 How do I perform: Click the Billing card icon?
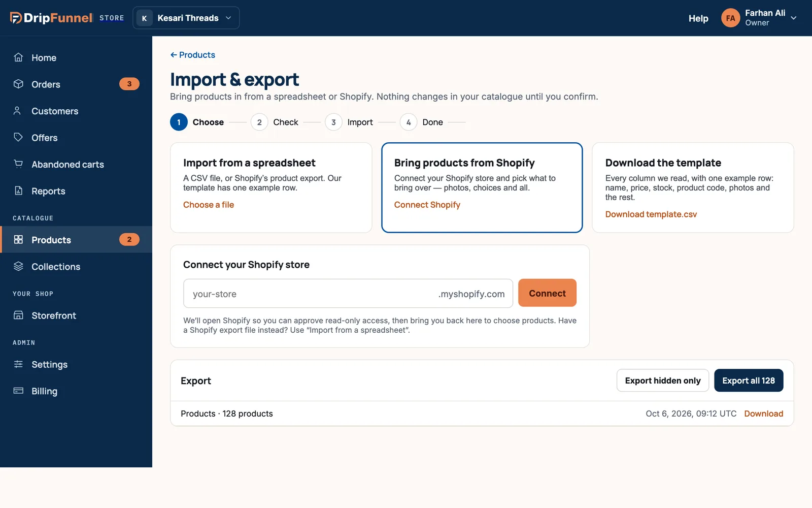18,391
